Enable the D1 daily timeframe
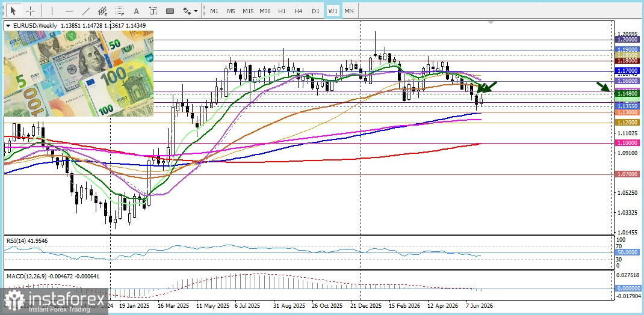The height and width of the screenshot is (315, 644). coord(315,11)
